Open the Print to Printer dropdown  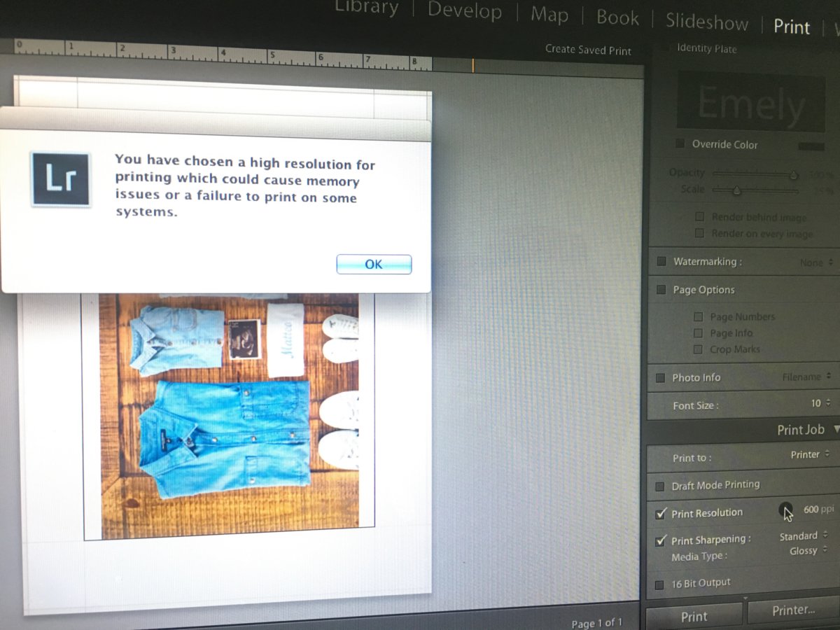click(x=810, y=454)
